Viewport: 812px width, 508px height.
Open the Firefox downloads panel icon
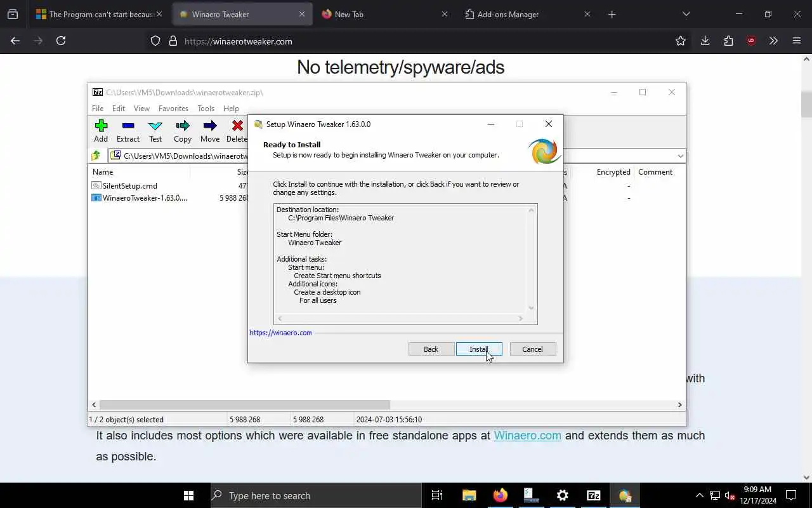pyautogui.click(x=705, y=41)
